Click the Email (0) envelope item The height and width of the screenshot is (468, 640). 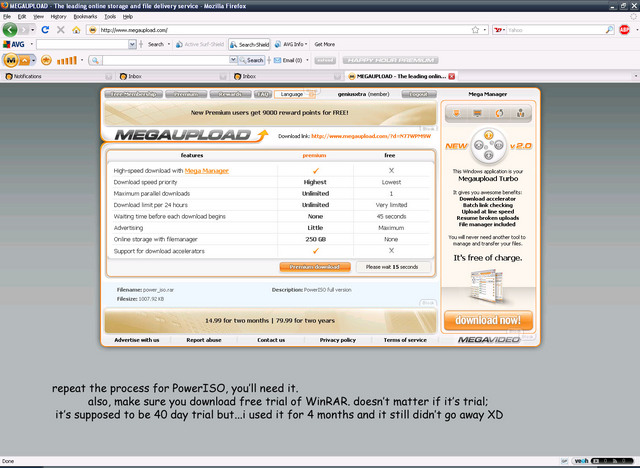[288, 60]
